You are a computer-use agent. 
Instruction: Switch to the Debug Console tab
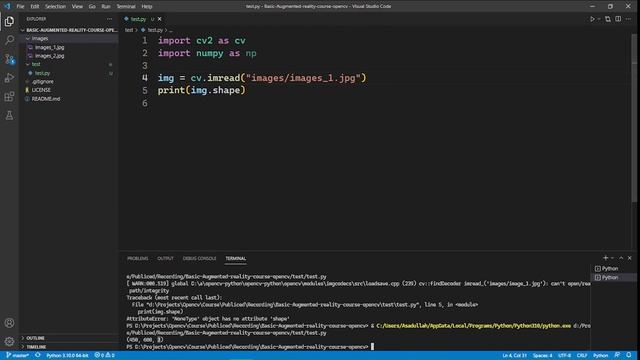[200, 258]
